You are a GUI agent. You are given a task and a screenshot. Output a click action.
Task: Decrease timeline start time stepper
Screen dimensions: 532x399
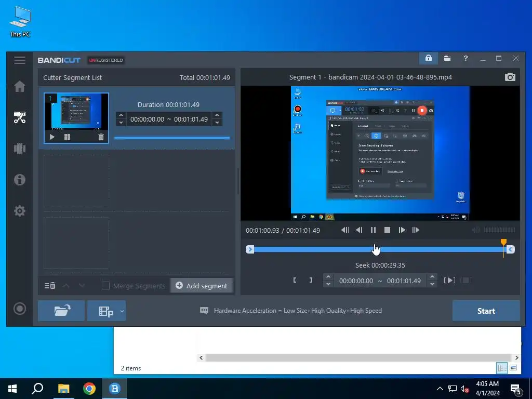coord(328,284)
